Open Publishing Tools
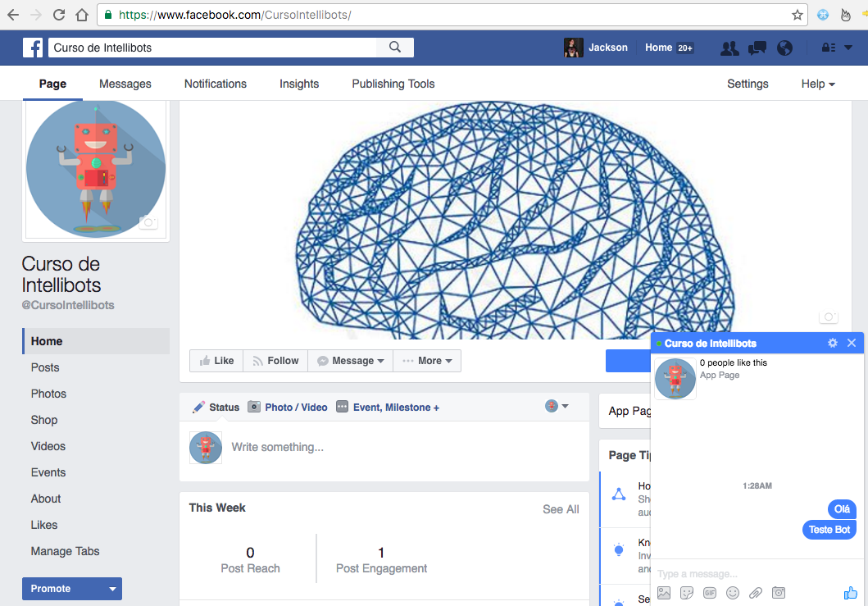The image size is (868, 606). [x=393, y=83]
